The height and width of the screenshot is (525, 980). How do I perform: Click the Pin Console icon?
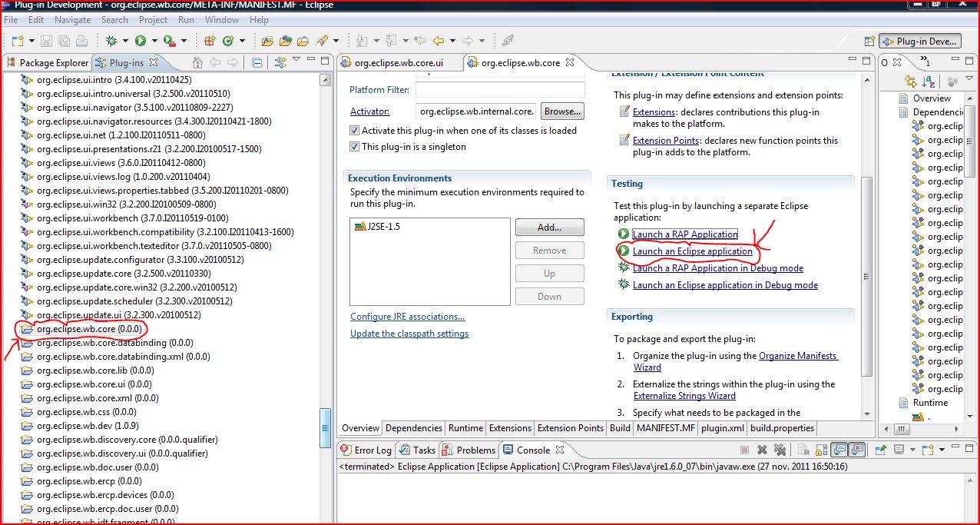click(880, 450)
